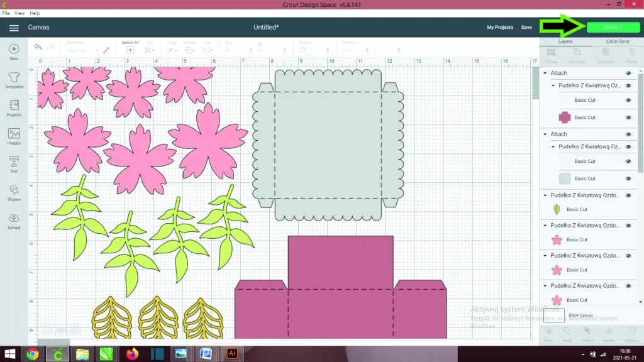Hide the third flower Pudełko layer
Screen dimensions: 644x362
point(628,286)
